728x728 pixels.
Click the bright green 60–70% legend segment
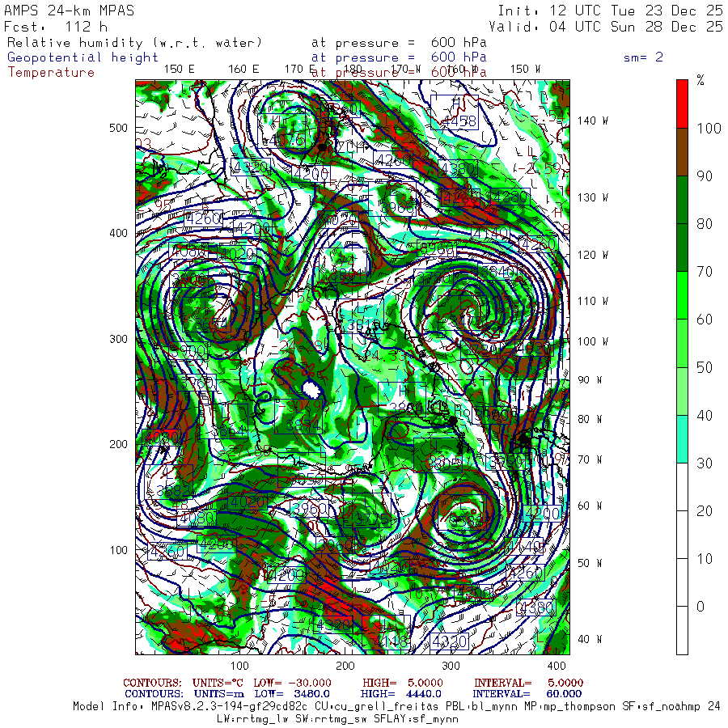(682, 295)
